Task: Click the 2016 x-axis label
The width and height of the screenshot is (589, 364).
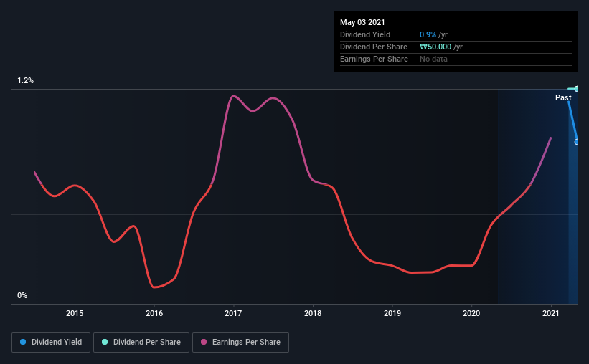Action: 154,313
